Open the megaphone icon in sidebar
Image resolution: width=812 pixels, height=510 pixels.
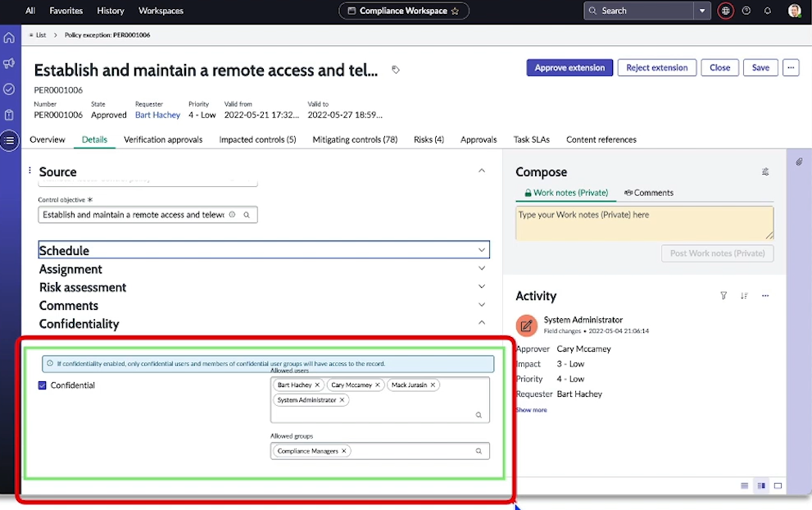9,63
